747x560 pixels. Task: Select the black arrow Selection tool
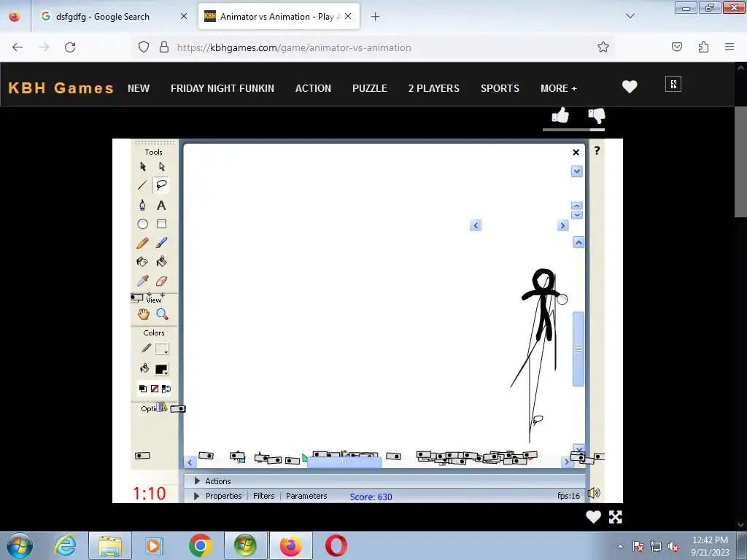point(143,166)
